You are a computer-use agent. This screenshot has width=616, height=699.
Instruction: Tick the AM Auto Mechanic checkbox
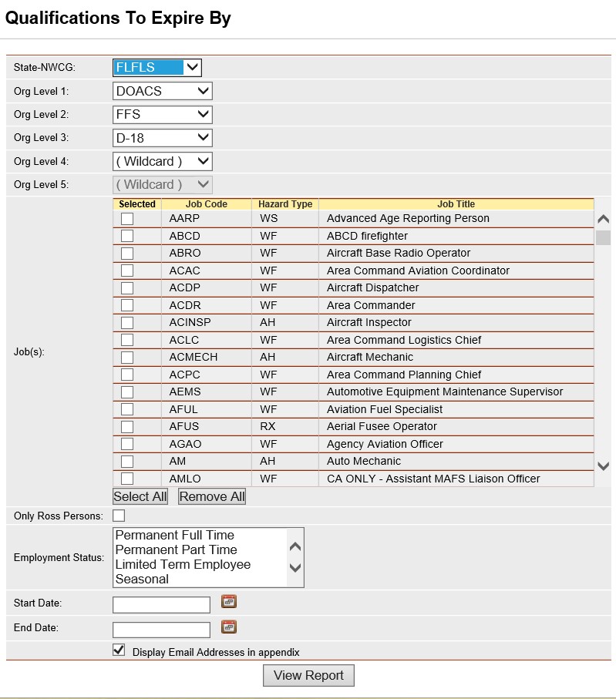click(x=127, y=462)
